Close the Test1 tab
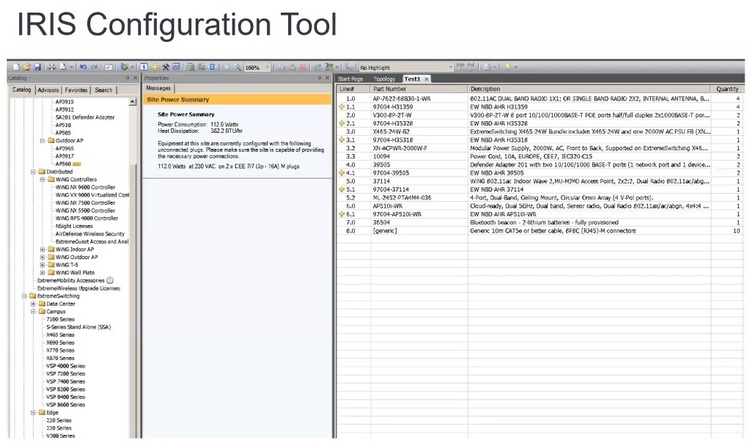The image size is (750, 443). (x=427, y=79)
